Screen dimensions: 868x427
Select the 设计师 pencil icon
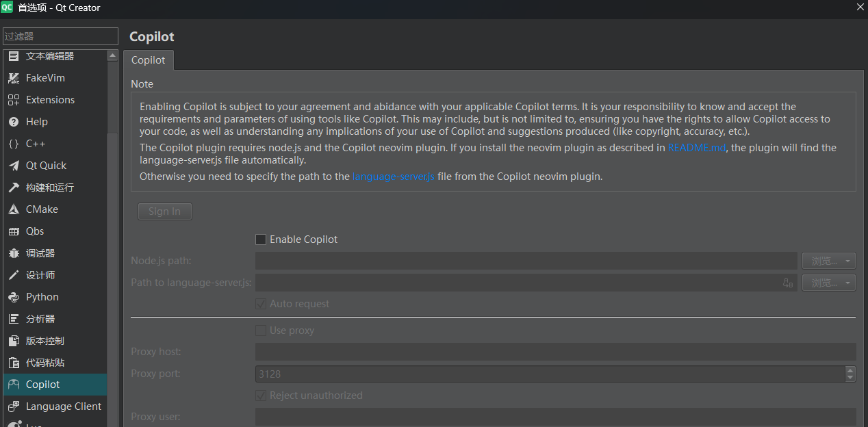(14, 275)
